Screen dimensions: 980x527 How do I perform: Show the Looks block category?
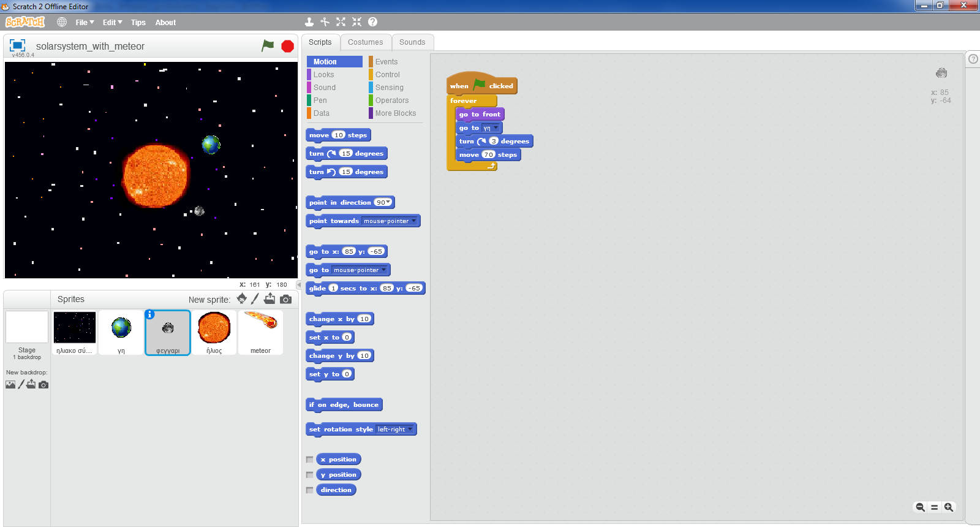tap(323, 75)
